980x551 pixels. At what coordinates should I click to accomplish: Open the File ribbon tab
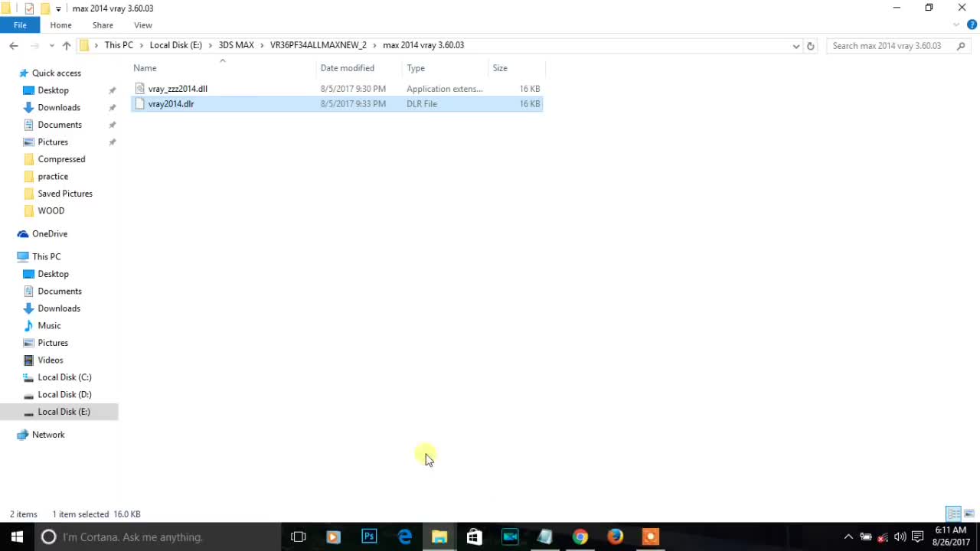point(20,25)
